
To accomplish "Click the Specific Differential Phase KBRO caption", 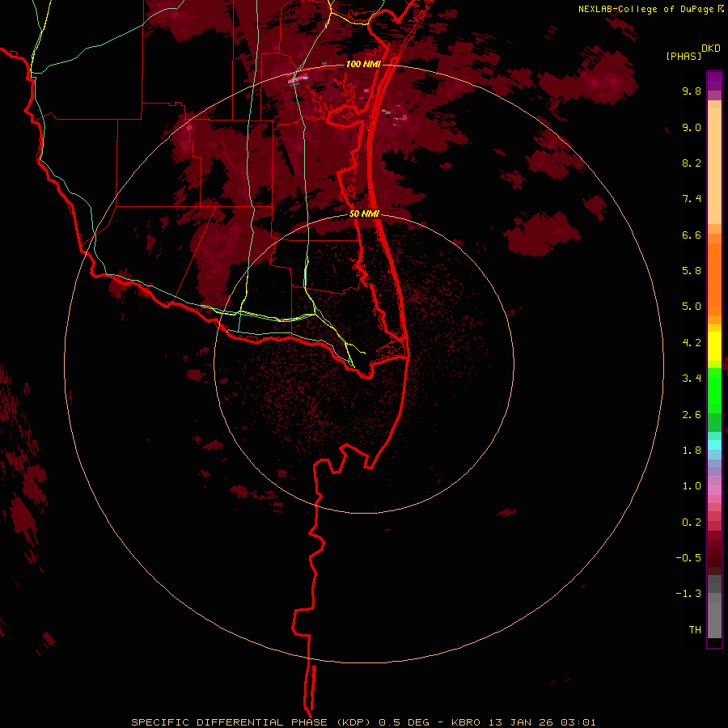I will (x=363, y=722).
